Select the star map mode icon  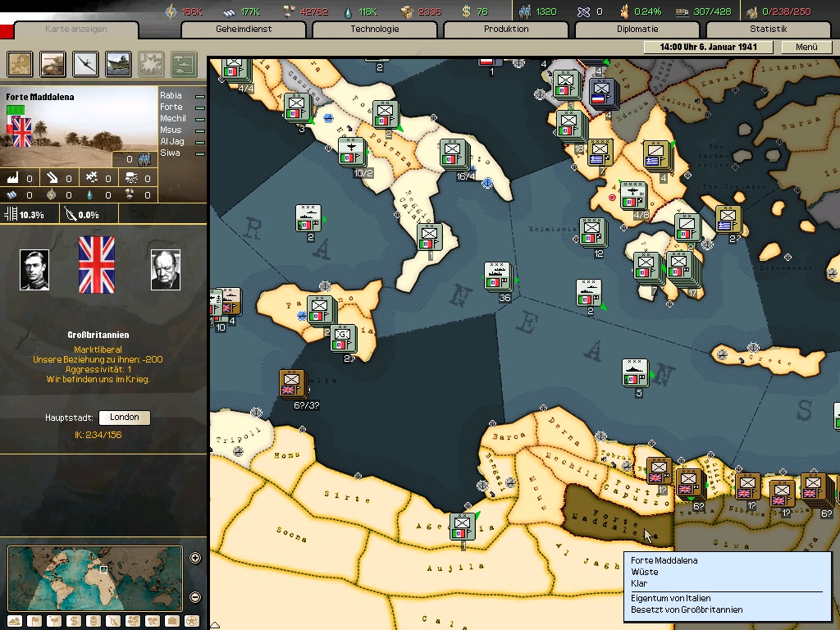click(x=191, y=621)
